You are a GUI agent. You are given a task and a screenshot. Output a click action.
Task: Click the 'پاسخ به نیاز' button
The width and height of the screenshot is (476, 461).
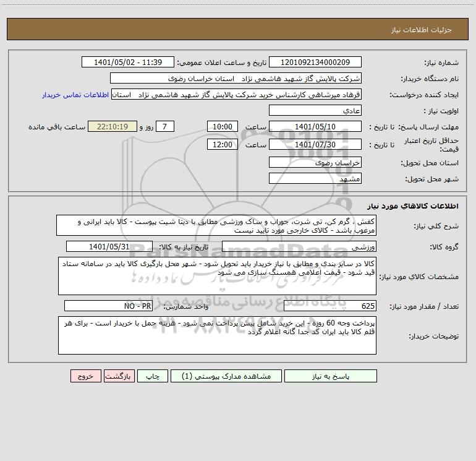click(x=331, y=376)
